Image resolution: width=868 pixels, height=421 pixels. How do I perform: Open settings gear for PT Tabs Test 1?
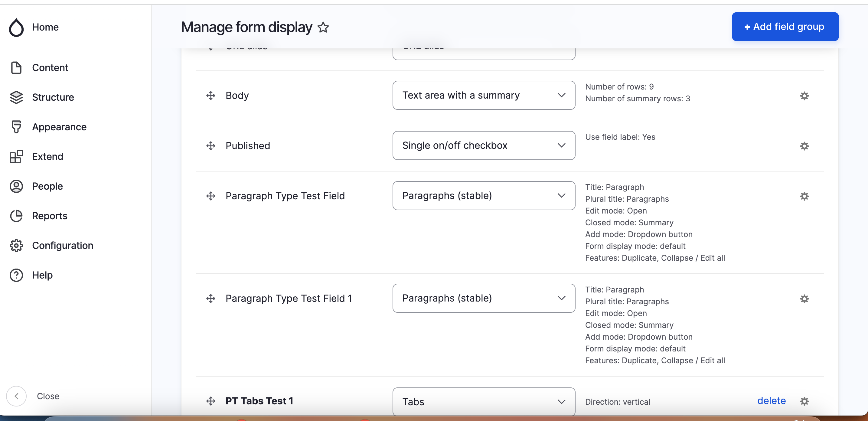coord(805,401)
